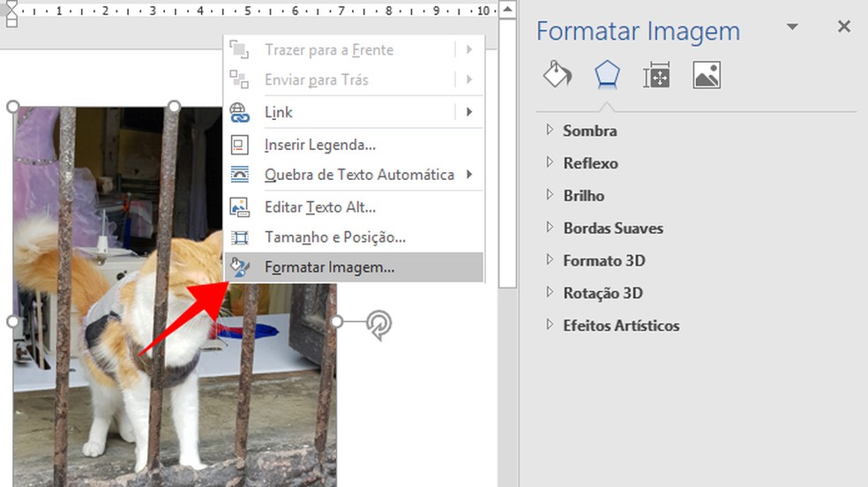Open the Fill & Line paint bucket tab
The image size is (868, 487).
tap(557, 76)
